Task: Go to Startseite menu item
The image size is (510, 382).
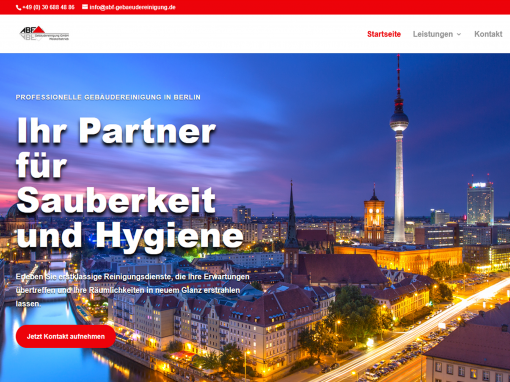Action: click(x=384, y=34)
